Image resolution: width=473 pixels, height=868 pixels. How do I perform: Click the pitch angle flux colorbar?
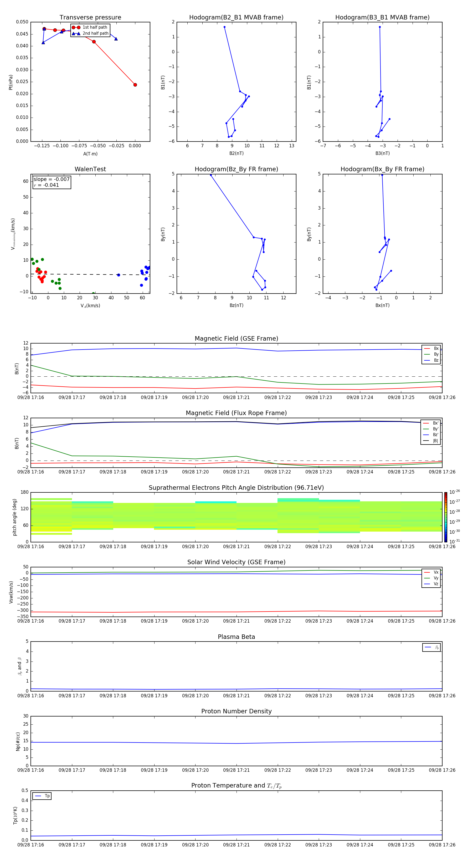(446, 517)
